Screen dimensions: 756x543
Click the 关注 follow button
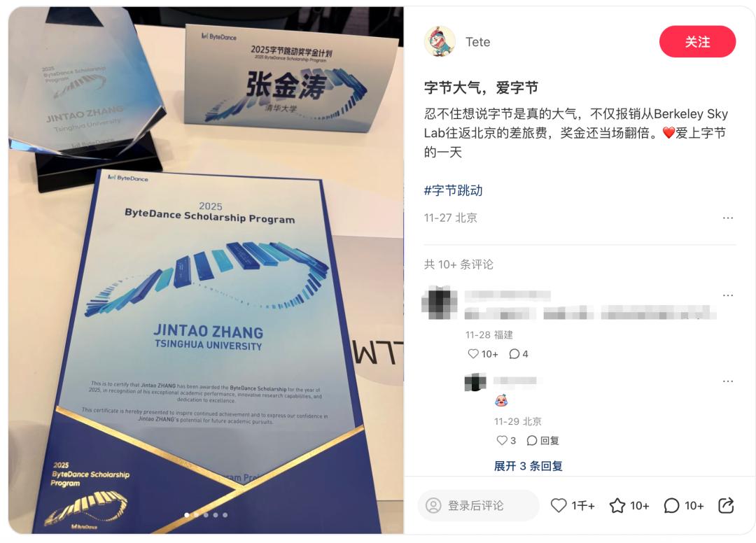pyautogui.click(x=697, y=41)
